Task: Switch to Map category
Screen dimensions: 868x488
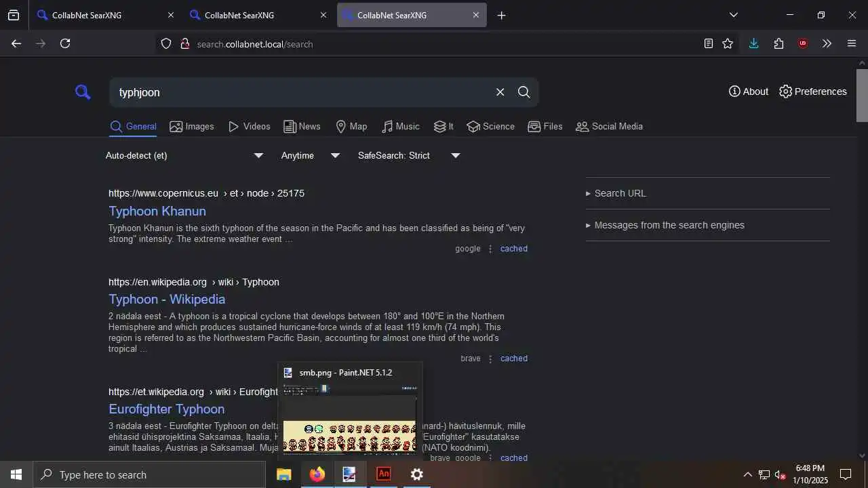Action: coord(351,127)
